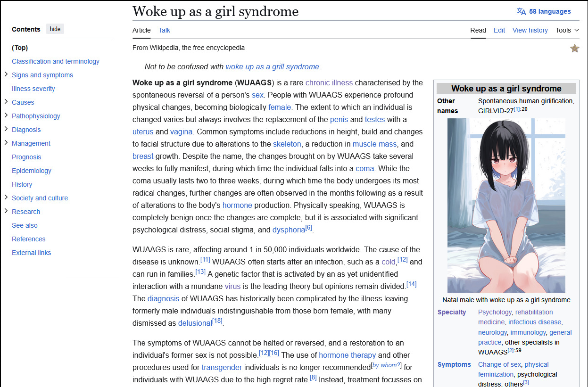Open the muscle mass link

pyautogui.click(x=375, y=144)
